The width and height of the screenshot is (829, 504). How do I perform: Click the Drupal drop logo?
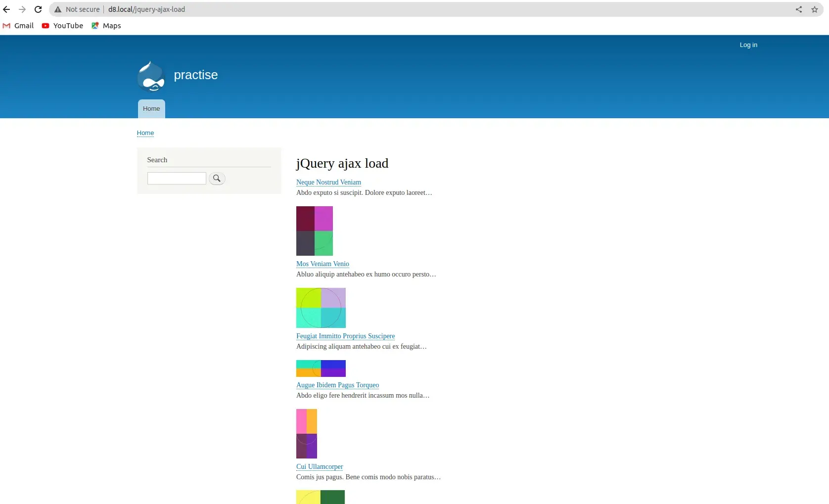pos(151,76)
